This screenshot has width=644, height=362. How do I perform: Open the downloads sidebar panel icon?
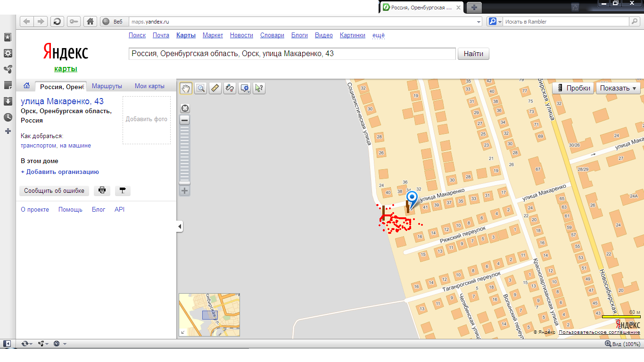(8, 101)
